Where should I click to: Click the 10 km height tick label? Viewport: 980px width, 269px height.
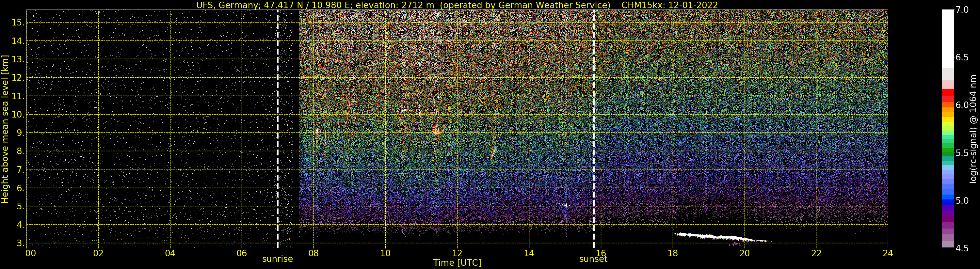pos(18,115)
